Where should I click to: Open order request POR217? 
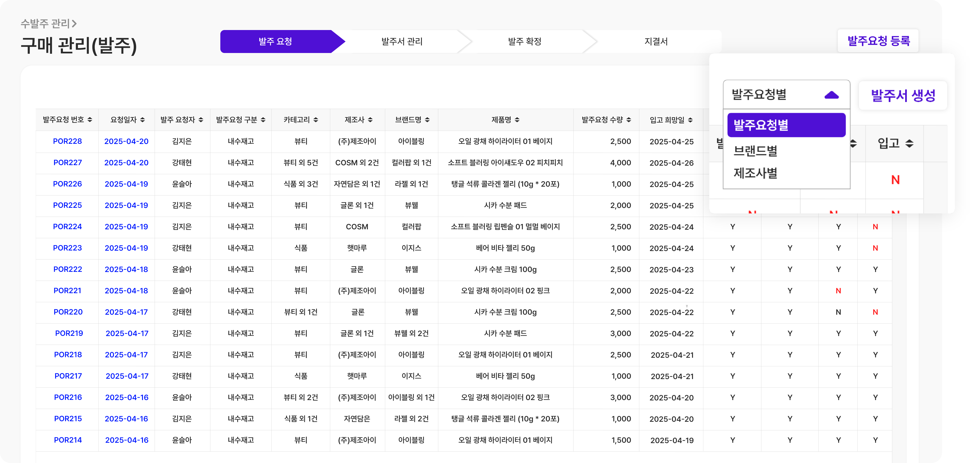tap(68, 376)
